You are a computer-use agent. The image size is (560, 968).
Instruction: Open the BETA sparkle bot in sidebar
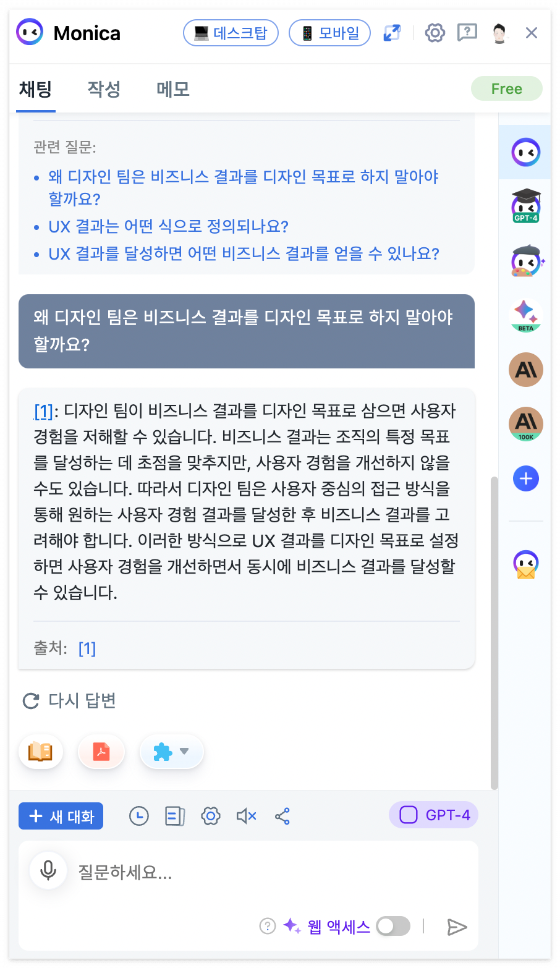525,315
